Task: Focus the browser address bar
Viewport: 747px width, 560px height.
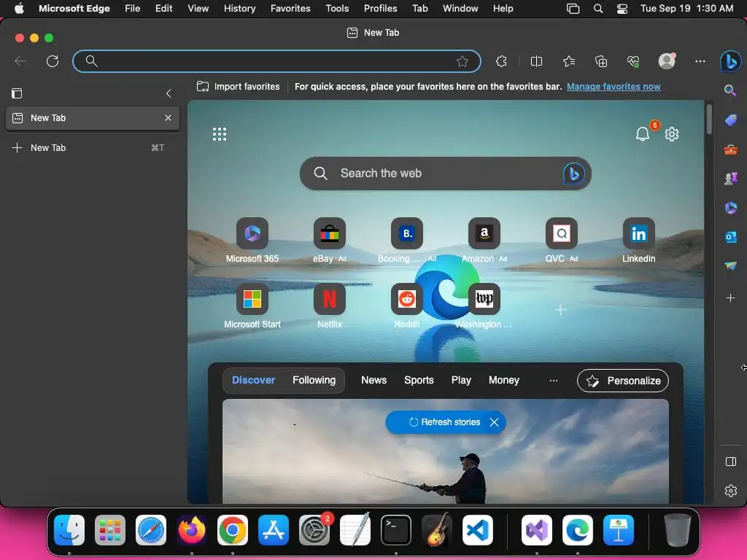Action: [276, 61]
